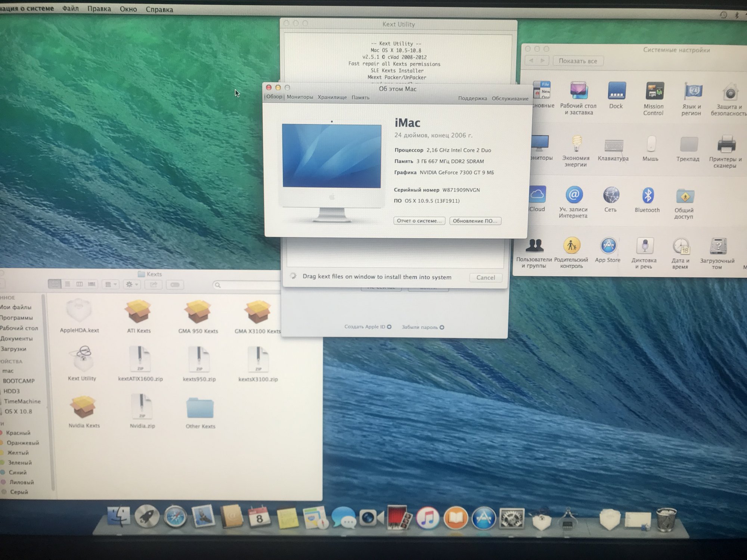The image size is (747, 560).
Task: Open Trash in the Dock
Action: (666, 519)
